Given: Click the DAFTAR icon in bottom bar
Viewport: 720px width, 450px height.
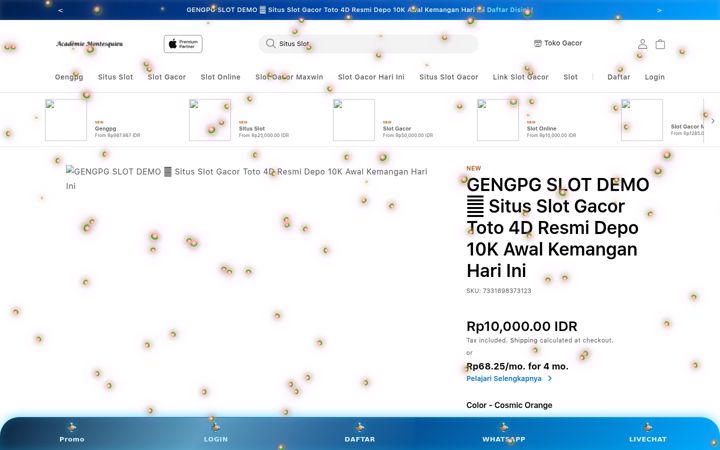Looking at the screenshot, I should coord(360,427).
